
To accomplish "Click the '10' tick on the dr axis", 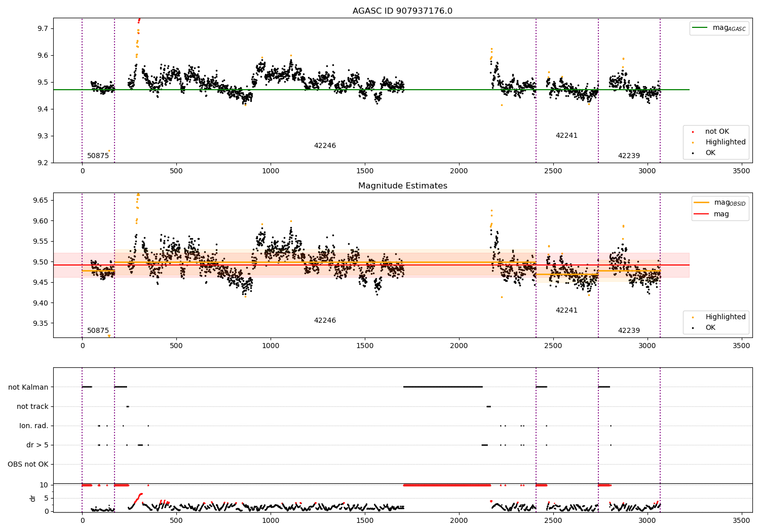I will pos(44,485).
